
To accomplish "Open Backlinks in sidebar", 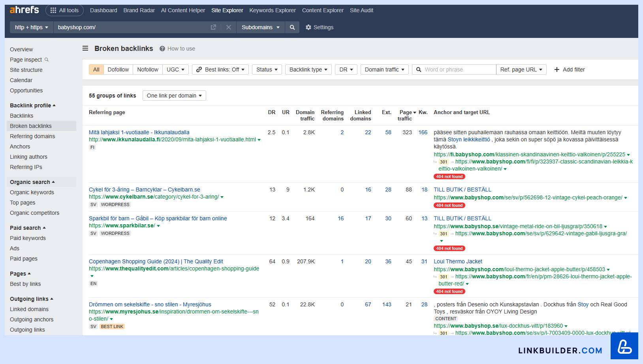I will click(x=21, y=116).
